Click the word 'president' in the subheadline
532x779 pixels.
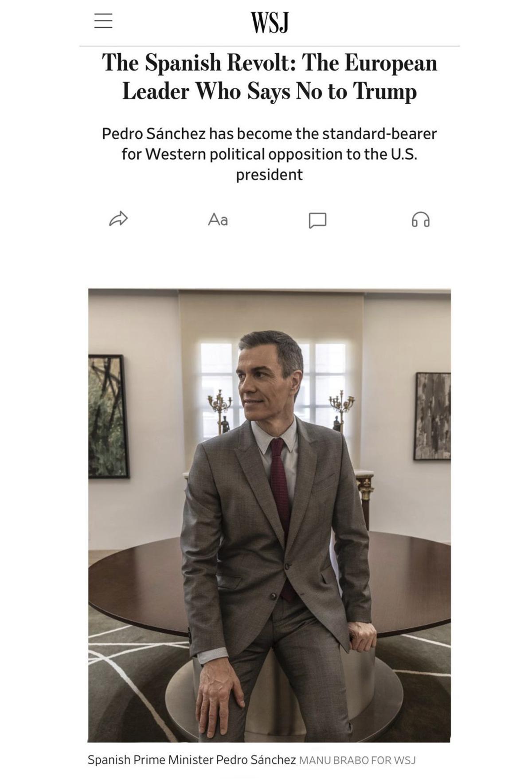(269, 175)
